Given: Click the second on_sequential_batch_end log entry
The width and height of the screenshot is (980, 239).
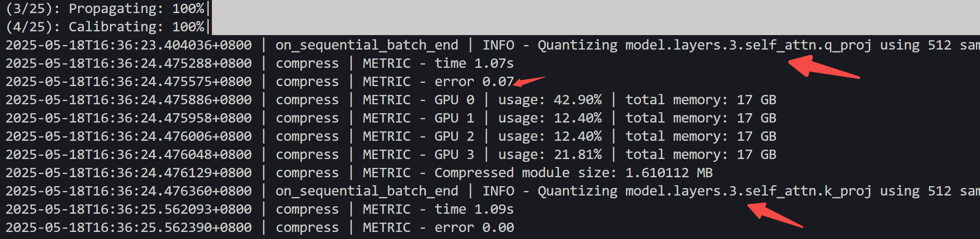Looking at the screenshot, I should 366,191.
